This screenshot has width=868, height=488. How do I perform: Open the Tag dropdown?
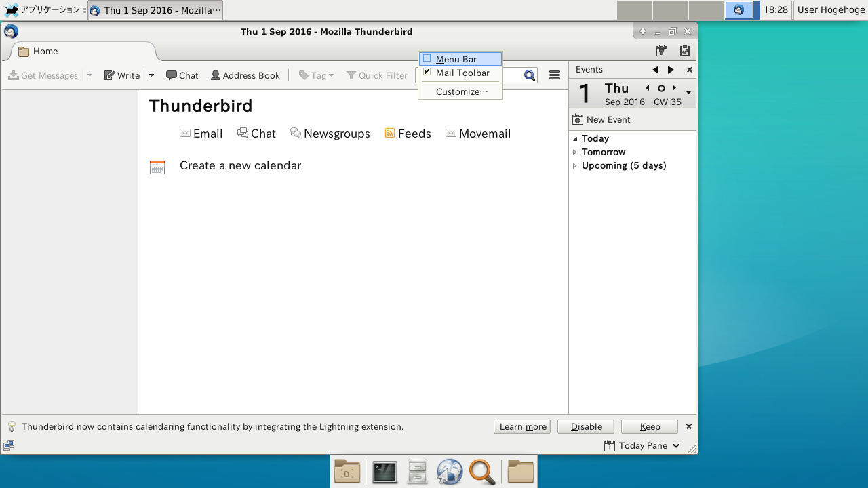point(317,75)
